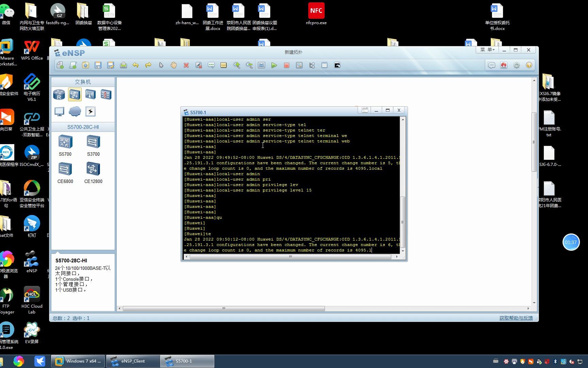The image size is (588, 368).
Task: Click the data capture toolbar icon
Action: point(299,65)
